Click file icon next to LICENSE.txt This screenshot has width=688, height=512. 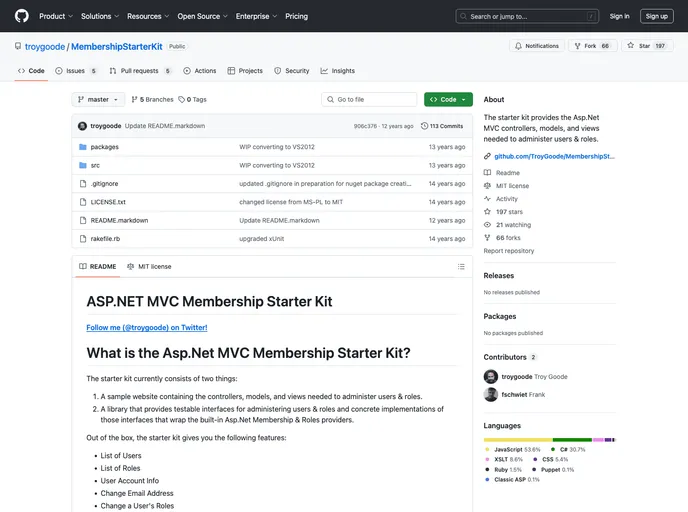(82, 202)
